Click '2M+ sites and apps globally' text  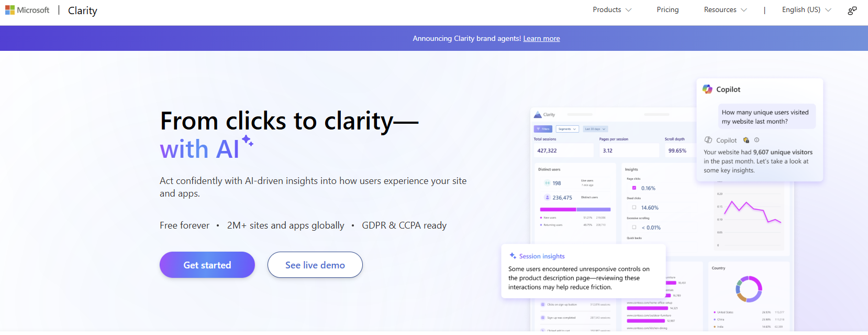[x=286, y=225]
